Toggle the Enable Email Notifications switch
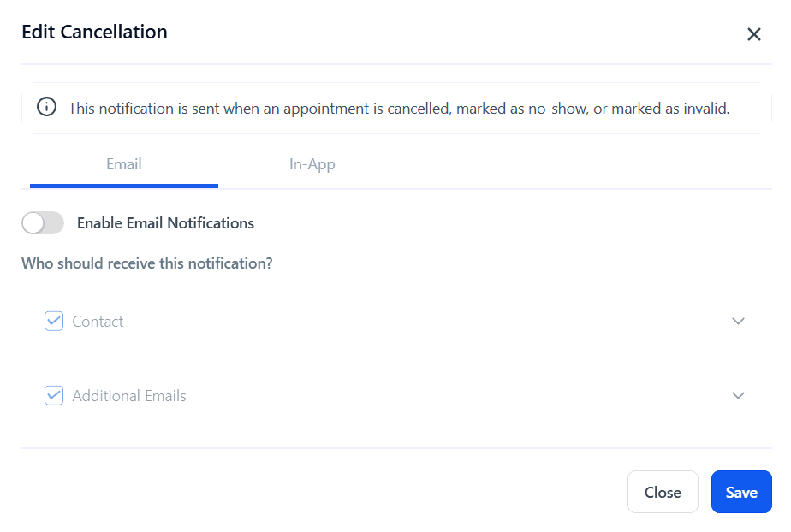The height and width of the screenshot is (532, 791). tap(43, 223)
